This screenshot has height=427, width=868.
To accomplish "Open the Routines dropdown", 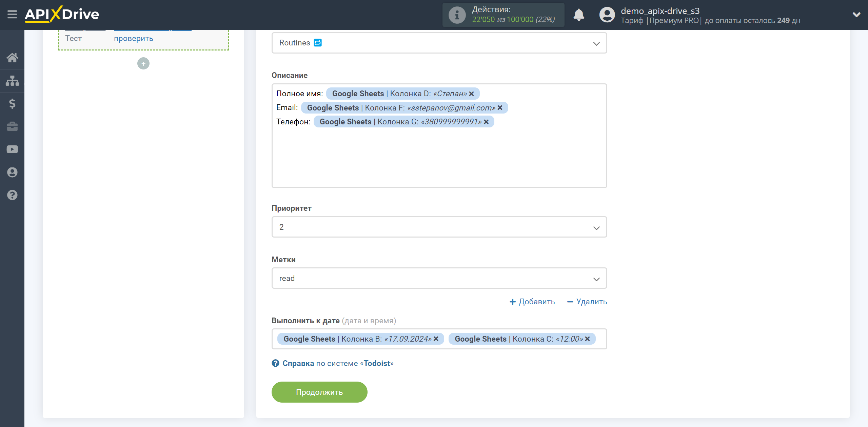I will [439, 43].
